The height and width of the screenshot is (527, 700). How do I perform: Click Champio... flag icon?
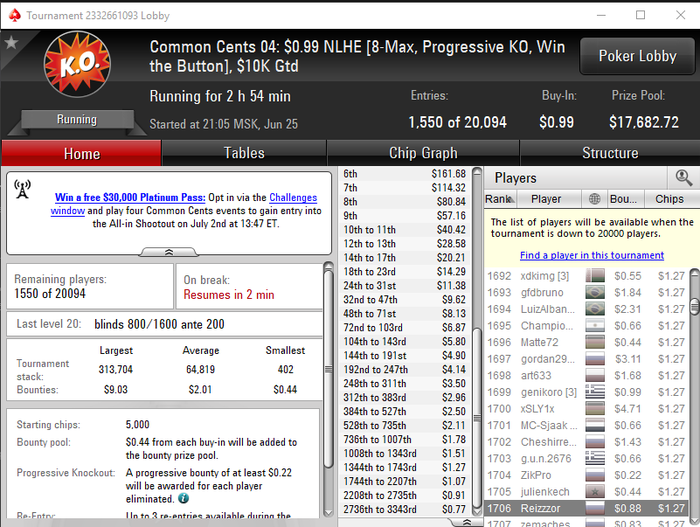pos(595,326)
